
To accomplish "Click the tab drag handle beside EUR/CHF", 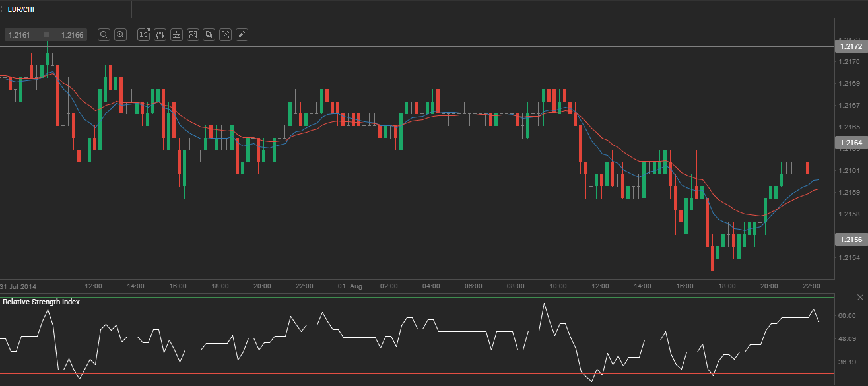I will coord(3,9).
